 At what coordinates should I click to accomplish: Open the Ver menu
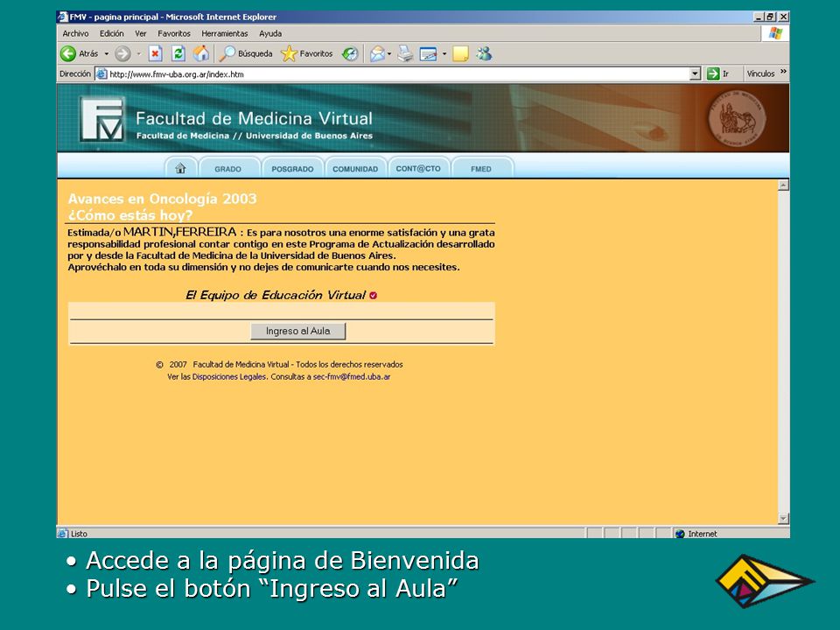[x=141, y=33]
